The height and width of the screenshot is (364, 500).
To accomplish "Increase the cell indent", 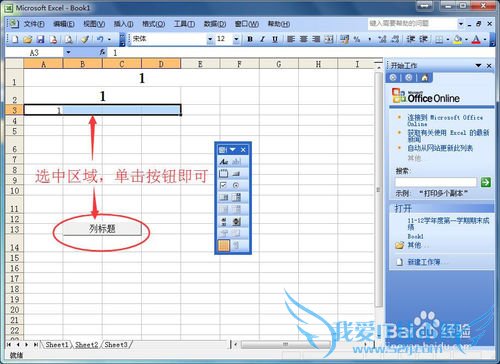I will pyautogui.click(x=423, y=39).
